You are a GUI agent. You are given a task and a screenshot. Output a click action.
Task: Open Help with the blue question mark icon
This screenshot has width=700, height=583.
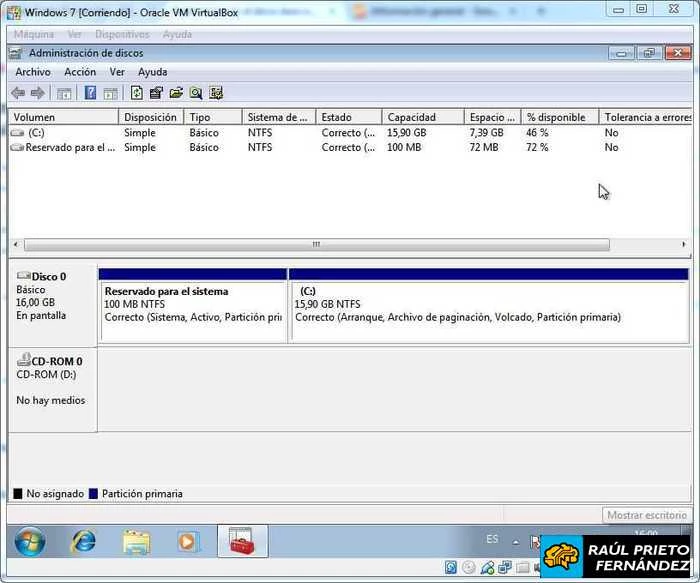click(91, 93)
